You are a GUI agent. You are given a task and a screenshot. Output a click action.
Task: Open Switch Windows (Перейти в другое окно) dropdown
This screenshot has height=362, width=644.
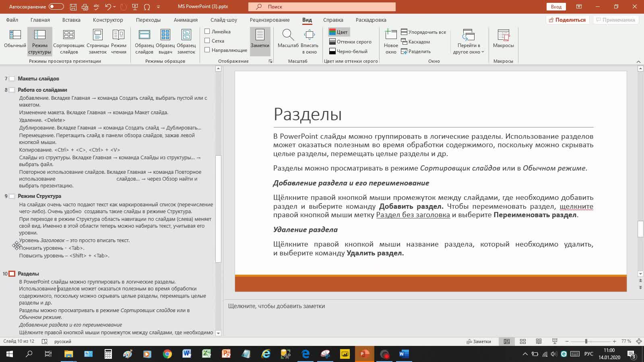pos(469,41)
